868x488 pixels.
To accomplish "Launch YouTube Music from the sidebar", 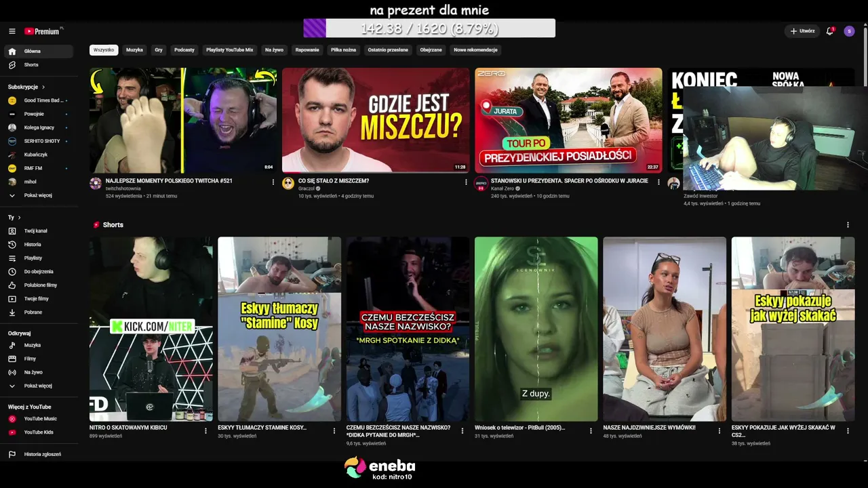I will tap(39, 419).
